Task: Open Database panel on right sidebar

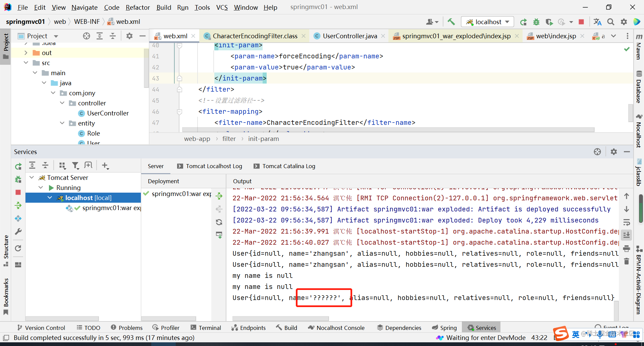Action: (639, 87)
